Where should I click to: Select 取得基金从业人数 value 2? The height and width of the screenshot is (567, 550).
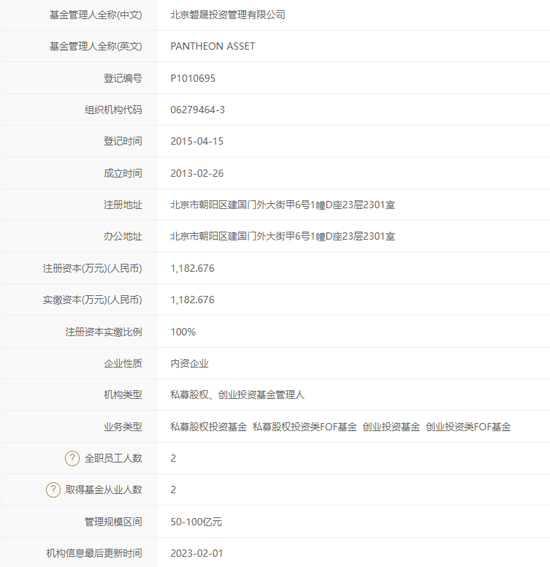(173, 490)
